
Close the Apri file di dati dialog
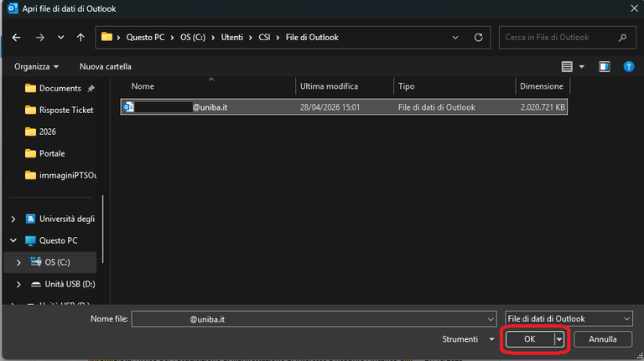[634, 8]
